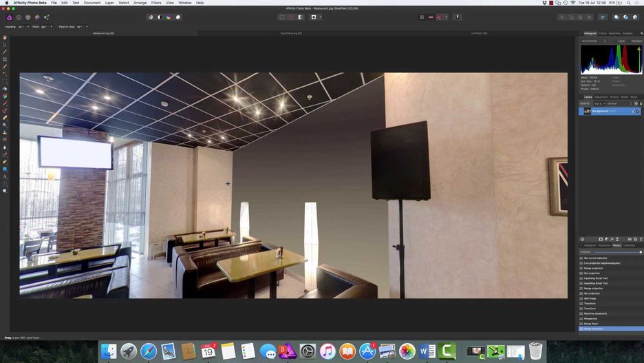The image size is (644, 363).
Task: Select the Flood Fill tool
Action: [5, 88]
